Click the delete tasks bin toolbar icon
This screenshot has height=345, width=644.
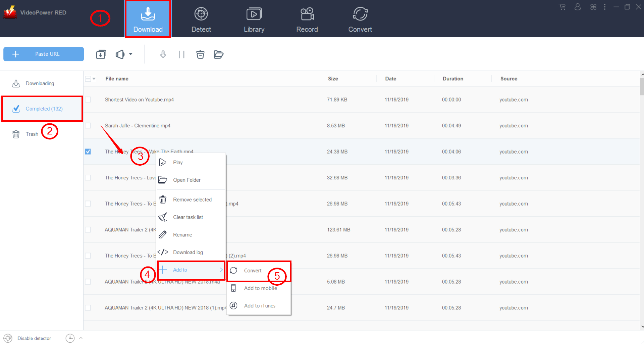click(x=200, y=54)
